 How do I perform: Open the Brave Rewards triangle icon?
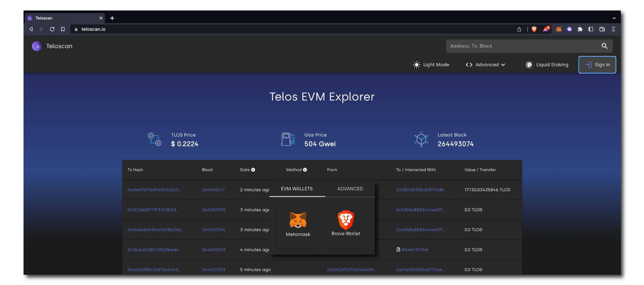click(x=546, y=29)
